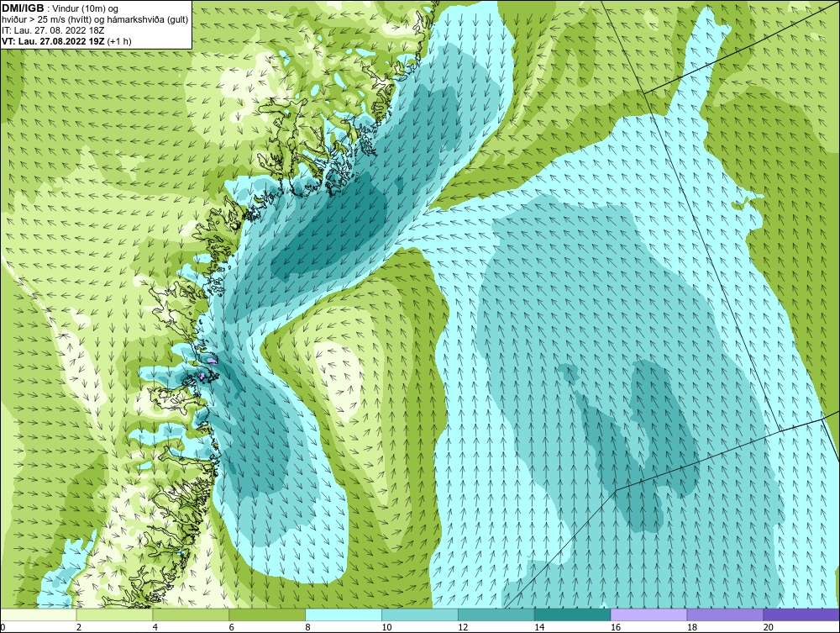Click the 16-18 m/s lavender legend swatch
This screenshot has height=633, width=840.
pyautogui.click(x=648, y=615)
